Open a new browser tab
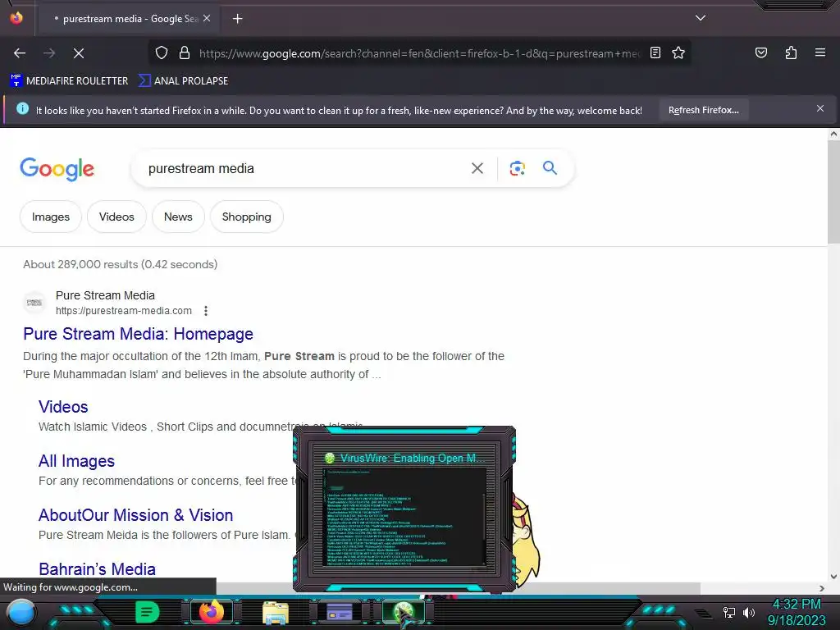Viewport: 840px width, 630px height. pyautogui.click(x=237, y=19)
